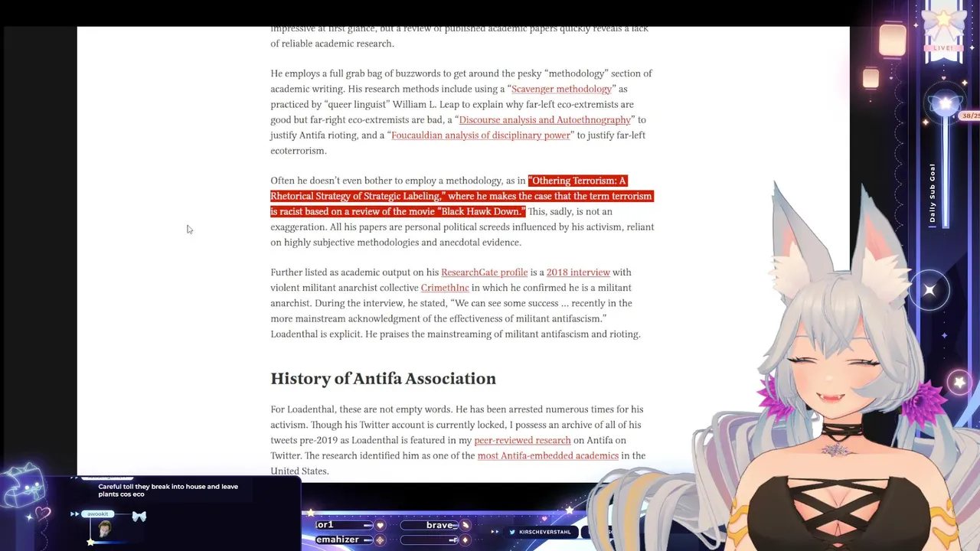Open the Discourse analysis and Autoethnography link
This screenshot has width=980, height=551.
(x=544, y=119)
